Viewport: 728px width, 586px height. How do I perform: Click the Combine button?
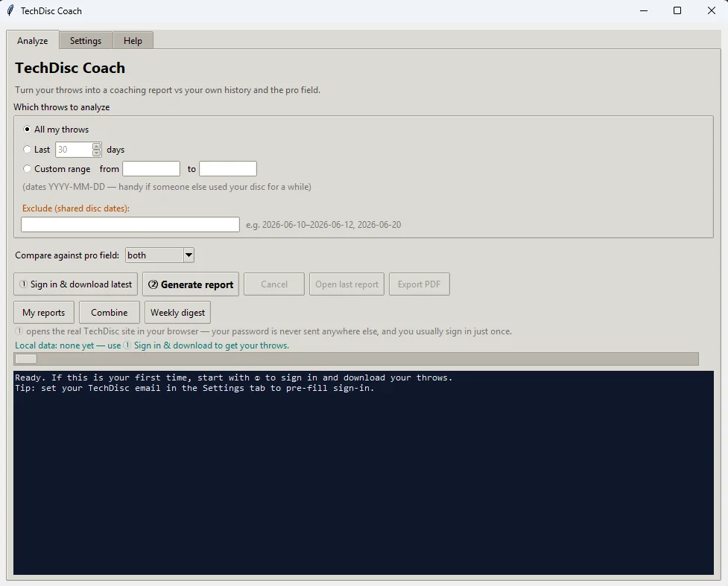[x=109, y=312]
